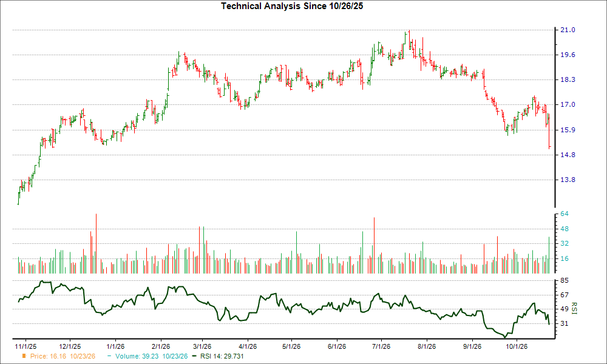This screenshot has width=607, height=364.
Task: Click the last green volume bar at chart end
Action: pyautogui.click(x=549, y=255)
